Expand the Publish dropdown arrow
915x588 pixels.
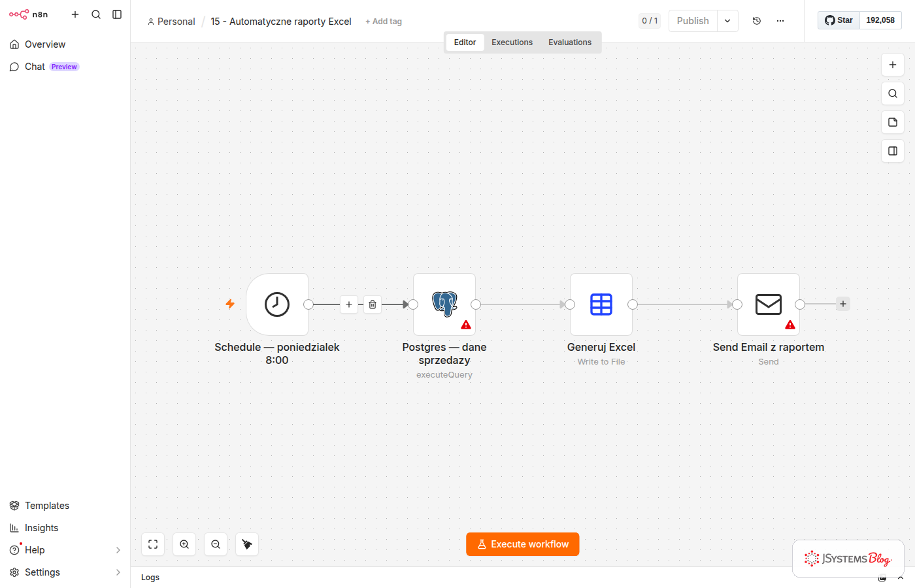727,21
